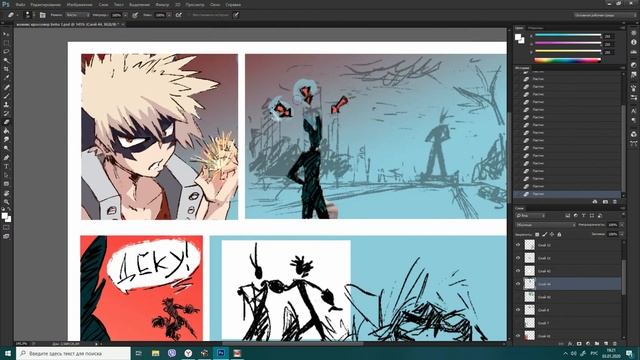The image size is (640, 360).
Task: Select the Zoom tool
Action: pyautogui.click(x=6, y=202)
